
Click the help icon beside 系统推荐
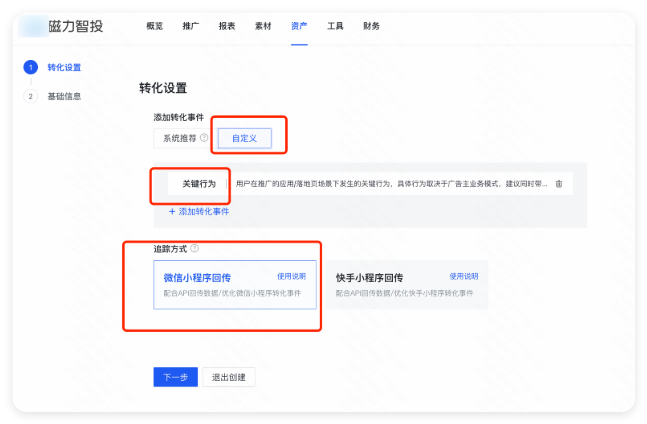tap(204, 138)
